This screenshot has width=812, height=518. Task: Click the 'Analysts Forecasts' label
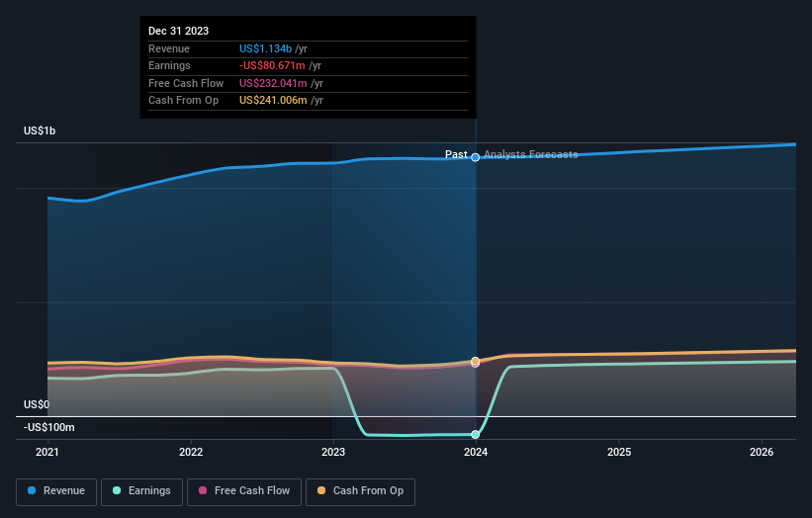tap(530, 154)
